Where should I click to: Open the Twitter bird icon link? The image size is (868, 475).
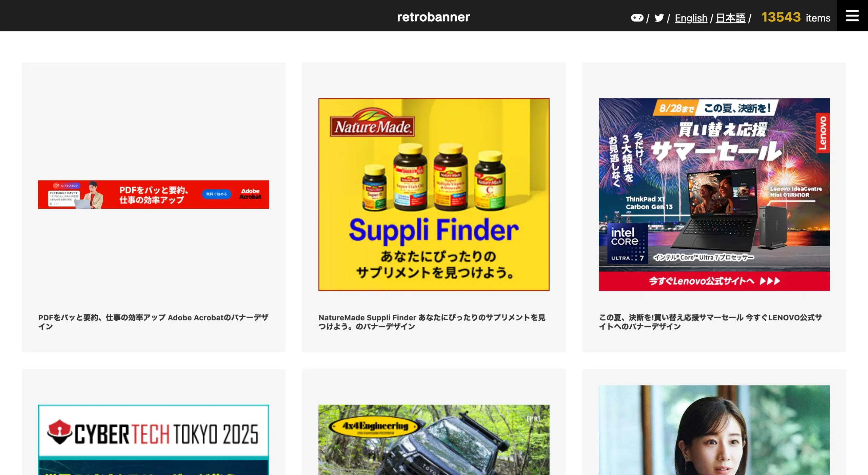point(659,18)
